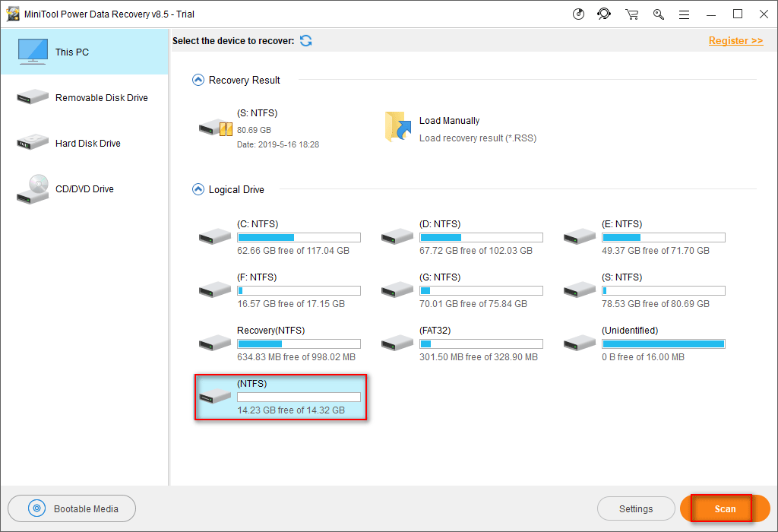Click '14.23 GB free of 14.32 GB' text
The width and height of the screenshot is (778, 532).
(291, 410)
